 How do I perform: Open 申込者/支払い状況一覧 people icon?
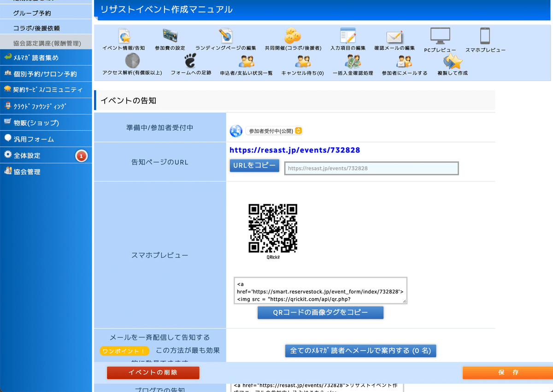coord(246,61)
